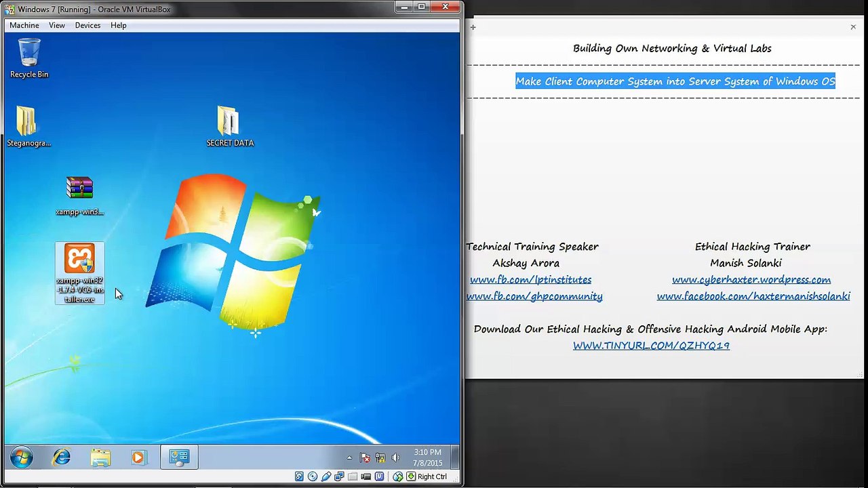Click the VirtualBox optical drive indicator
The image size is (868, 488).
313,476
